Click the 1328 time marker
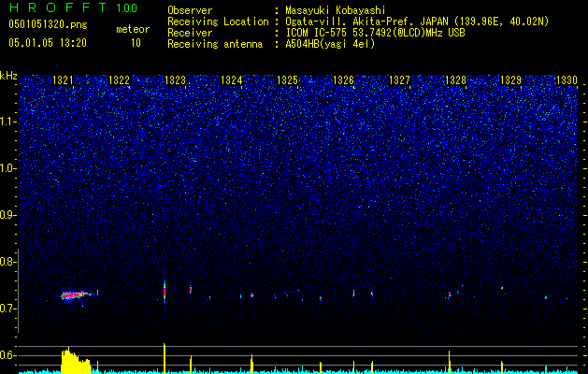Screen dimensions: 588x374 [x=455, y=80]
